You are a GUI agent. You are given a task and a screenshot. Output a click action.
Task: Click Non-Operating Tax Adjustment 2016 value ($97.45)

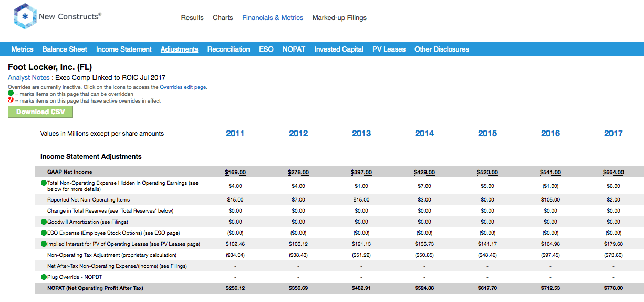tap(550, 255)
